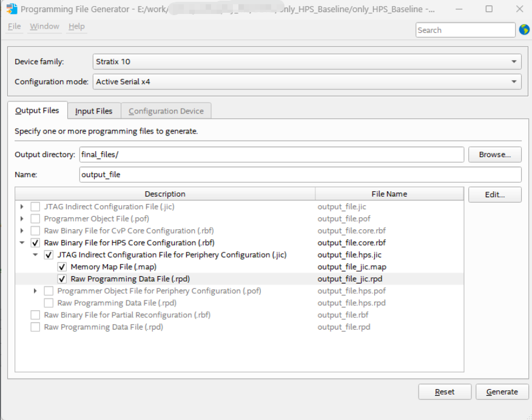The image size is (532, 420).
Task: Click the Generate button
Action: pyautogui.click(x=502, y=392)
